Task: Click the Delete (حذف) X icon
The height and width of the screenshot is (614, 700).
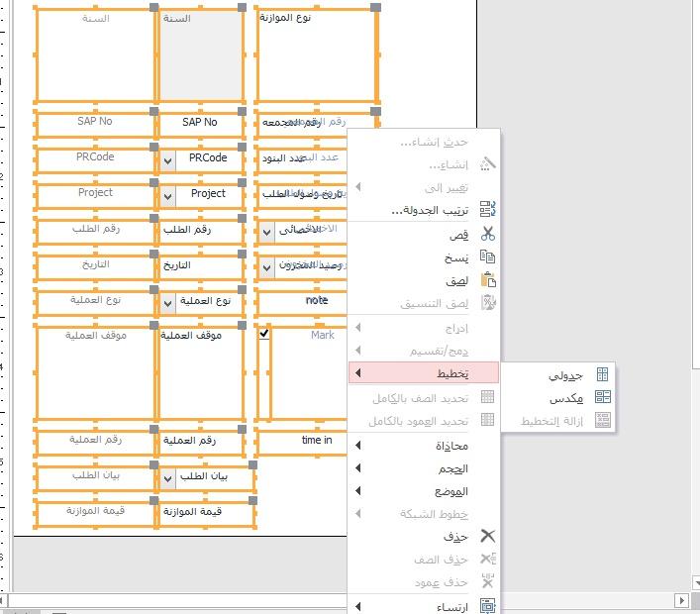Action: click(488, 536)
